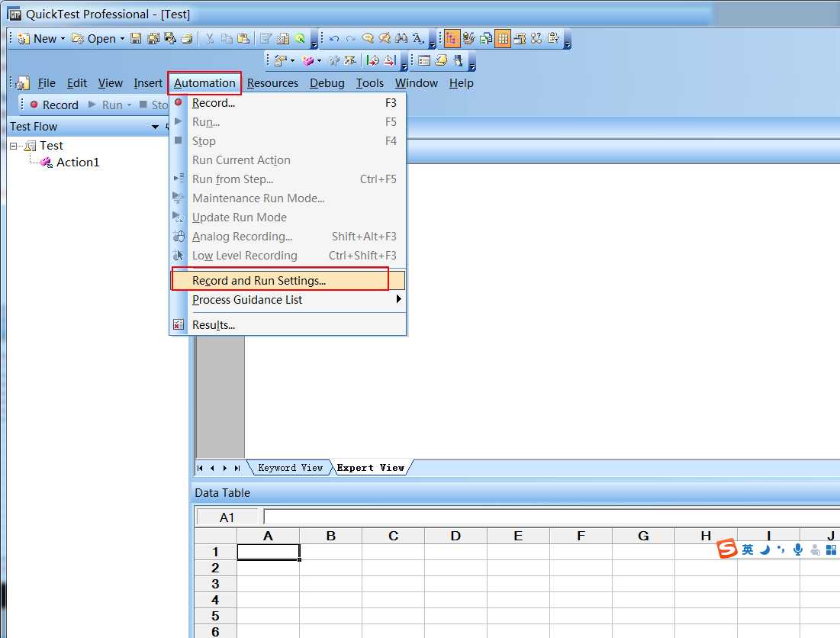Open the Tools menu
The height and width of the screenshot is (638, 840).
tap(369, 83)
